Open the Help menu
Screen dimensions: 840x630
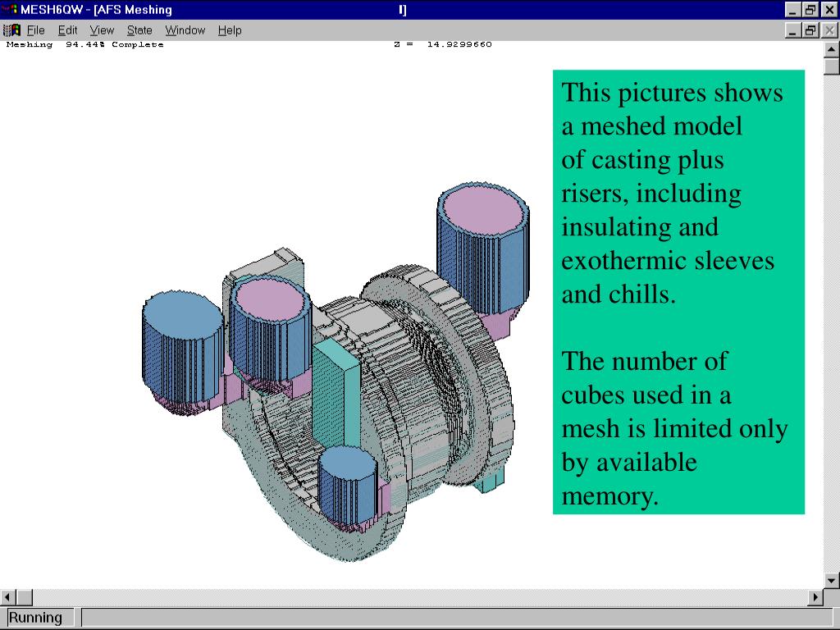pos(230,30)
